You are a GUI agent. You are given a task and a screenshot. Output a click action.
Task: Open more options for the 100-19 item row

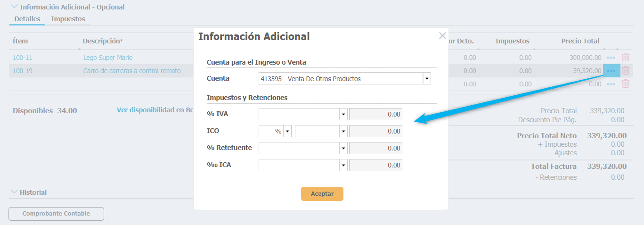611,71
